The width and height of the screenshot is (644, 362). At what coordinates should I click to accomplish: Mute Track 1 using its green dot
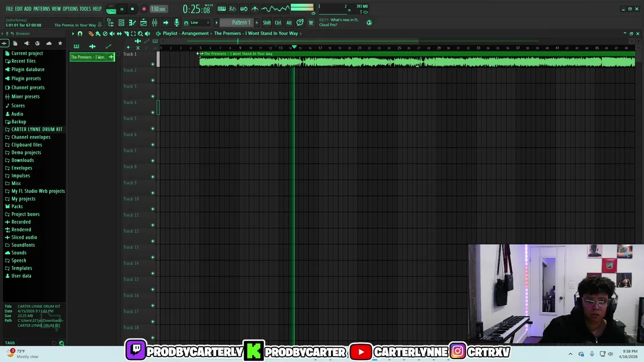(153, 64)
